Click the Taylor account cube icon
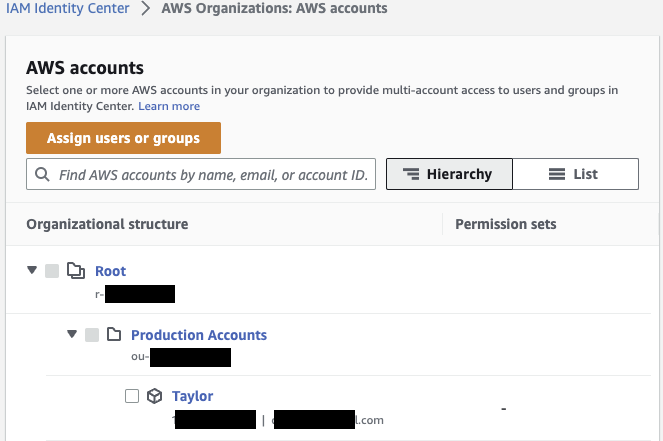 [x=154, y=396]
